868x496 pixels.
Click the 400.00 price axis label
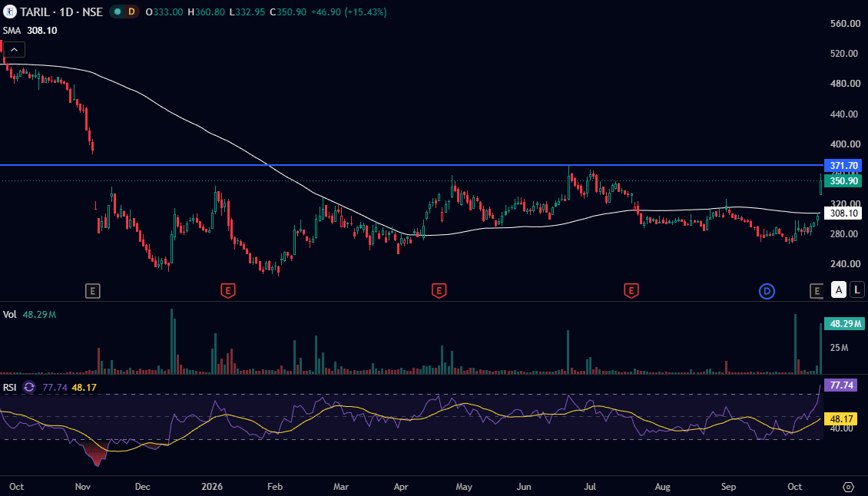pyautogui.click(x=845, y=144)
